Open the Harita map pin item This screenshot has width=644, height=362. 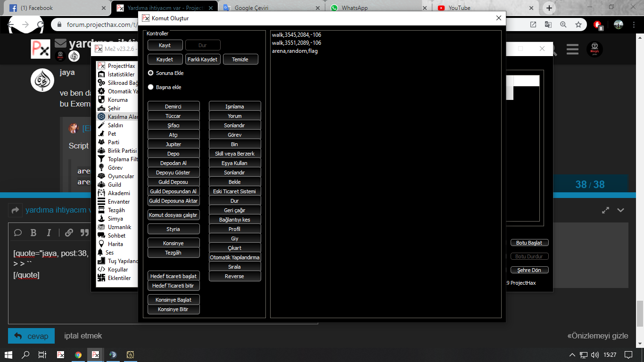(115, 244)
